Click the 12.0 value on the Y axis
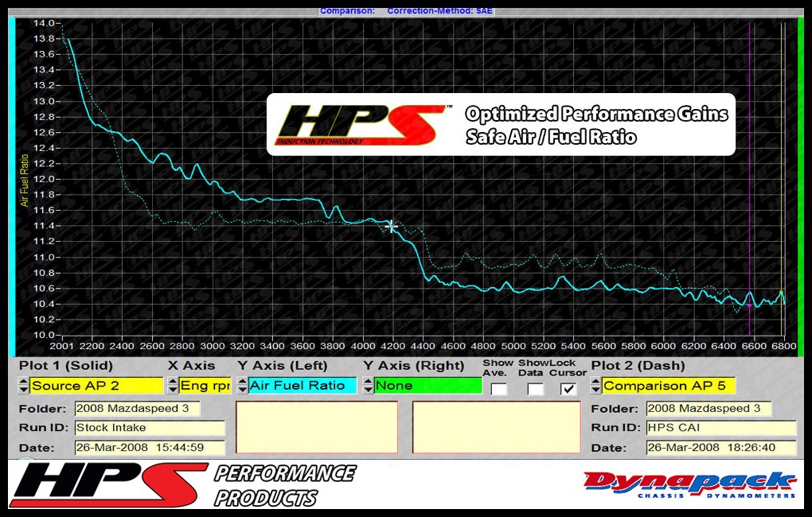 tap(44, 179)
